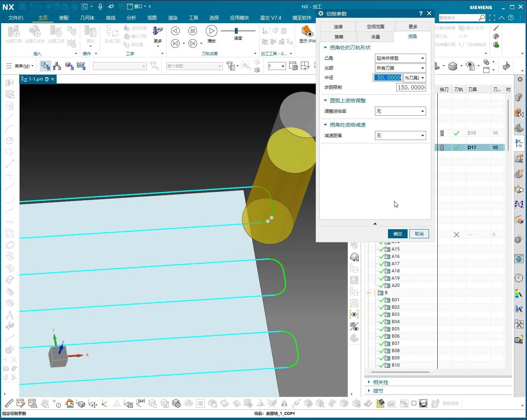
Task: Click the 半径 value input field
Action: tap(388, 77)
